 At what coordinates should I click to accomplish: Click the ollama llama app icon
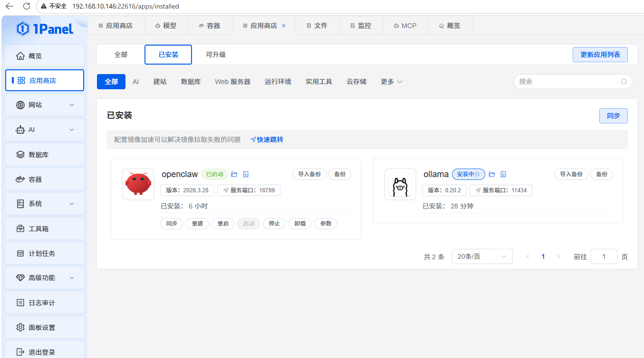(x=400, y=184)
